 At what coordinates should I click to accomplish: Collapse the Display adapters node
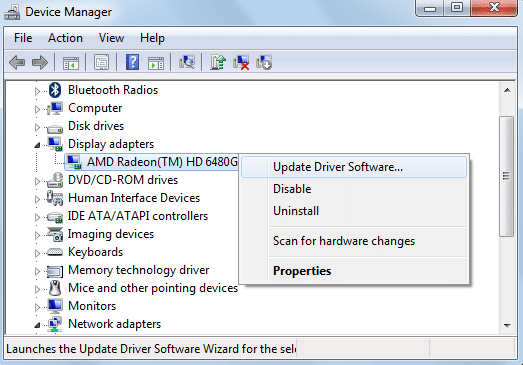point(37,145)
